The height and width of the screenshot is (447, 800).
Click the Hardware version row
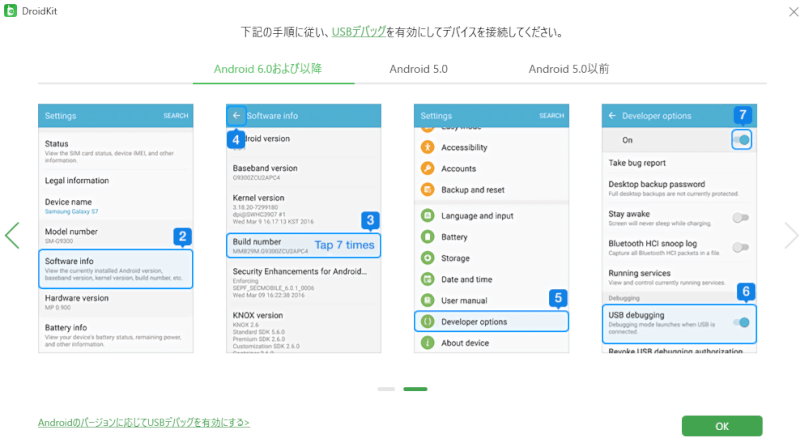116,302
